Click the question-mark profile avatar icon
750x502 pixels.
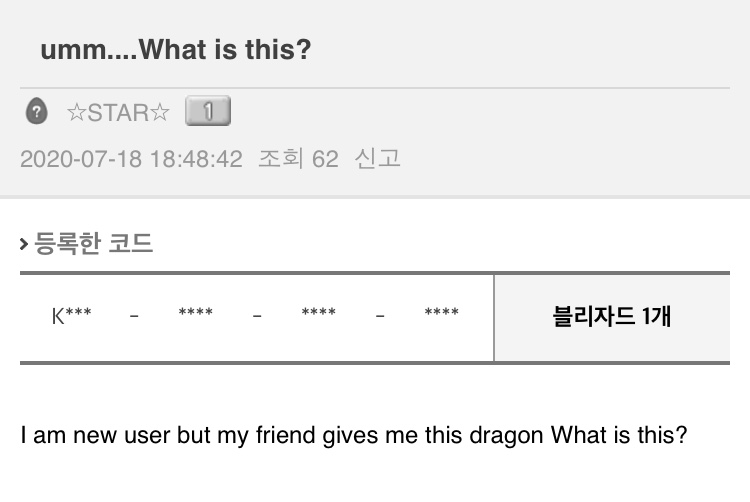coord(36,112)
